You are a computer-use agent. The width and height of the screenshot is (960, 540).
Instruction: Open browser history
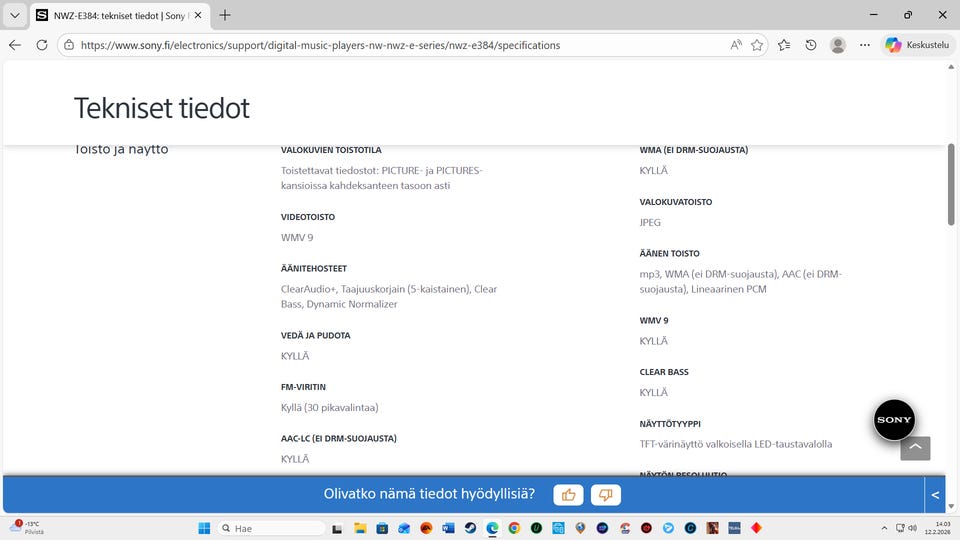coord(811,45)
